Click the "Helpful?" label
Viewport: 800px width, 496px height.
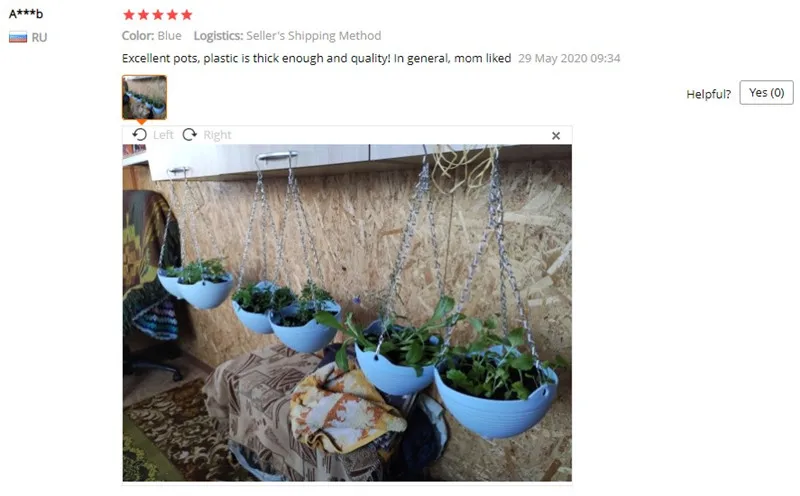click(x=708, y=94)
